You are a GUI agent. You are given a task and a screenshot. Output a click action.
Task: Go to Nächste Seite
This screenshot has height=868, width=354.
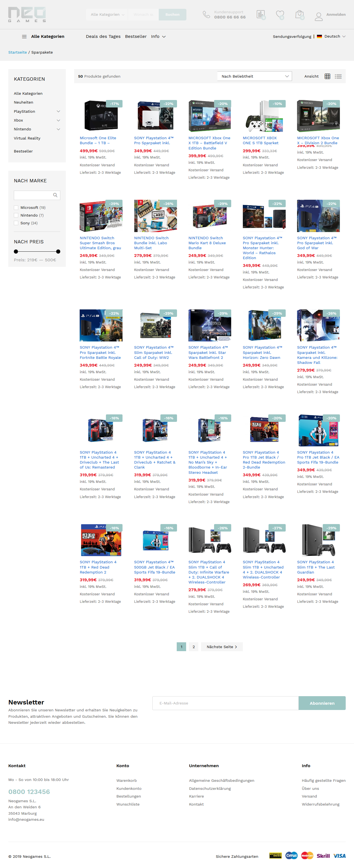pos(222,647)
